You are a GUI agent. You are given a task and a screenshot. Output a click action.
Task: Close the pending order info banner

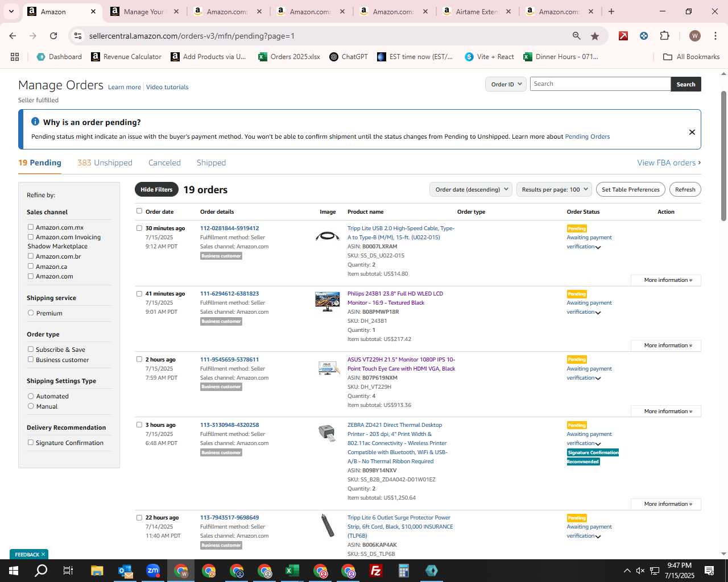[x=692, y=132]
